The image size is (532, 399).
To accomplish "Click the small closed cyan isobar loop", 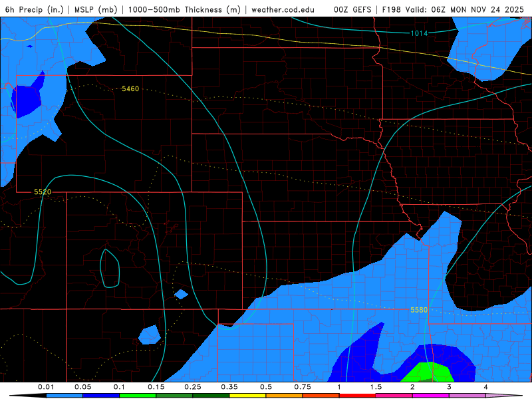I will (110, 269).
